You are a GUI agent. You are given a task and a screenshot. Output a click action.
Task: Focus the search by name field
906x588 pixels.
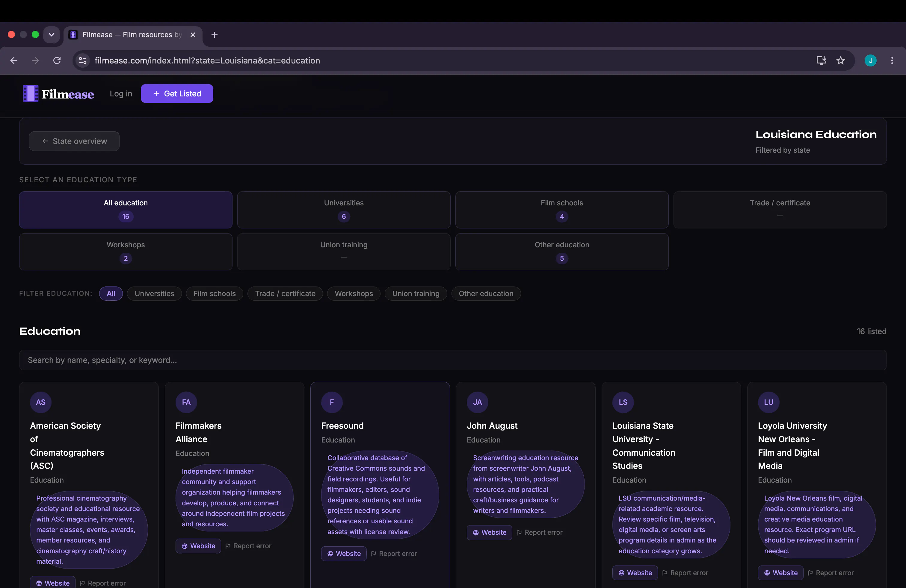pyautogui.click(x=453, y=360)
